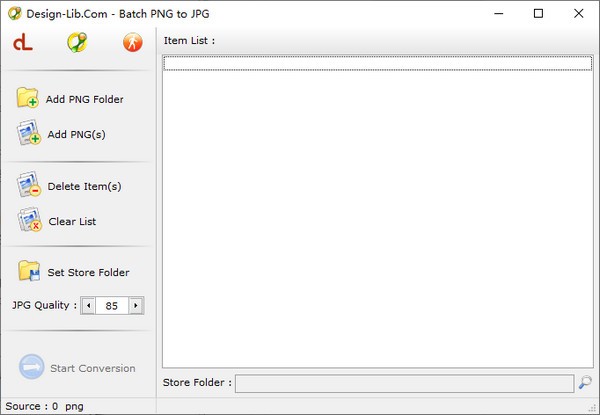Screen dimensions: 600x415
Task: Click the red dL logo icon
Action: point(22,42)
